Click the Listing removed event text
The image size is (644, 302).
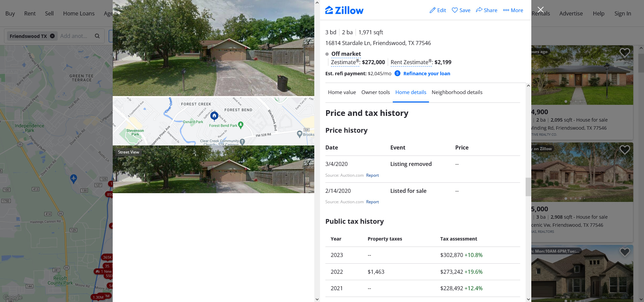[x=411, y=164]
